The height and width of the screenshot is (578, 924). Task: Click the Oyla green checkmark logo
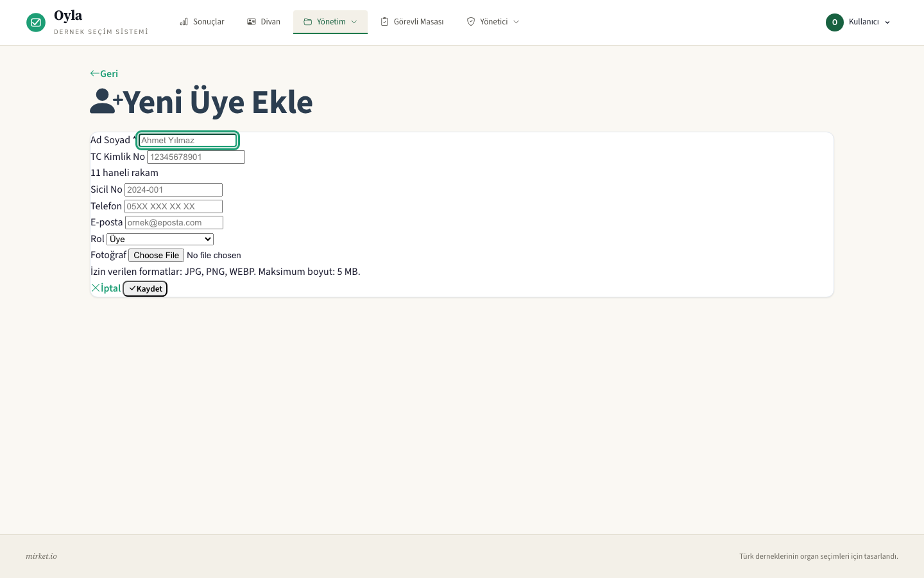(x=36, y=22)
